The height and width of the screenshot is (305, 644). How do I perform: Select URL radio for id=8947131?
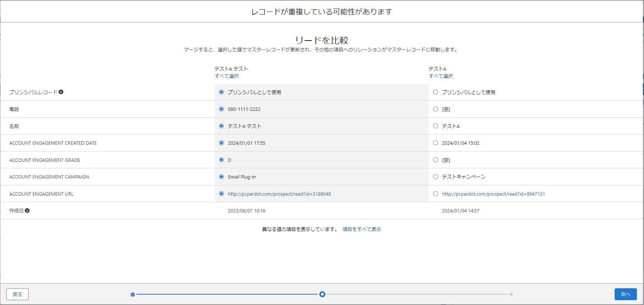coord(435,194)
